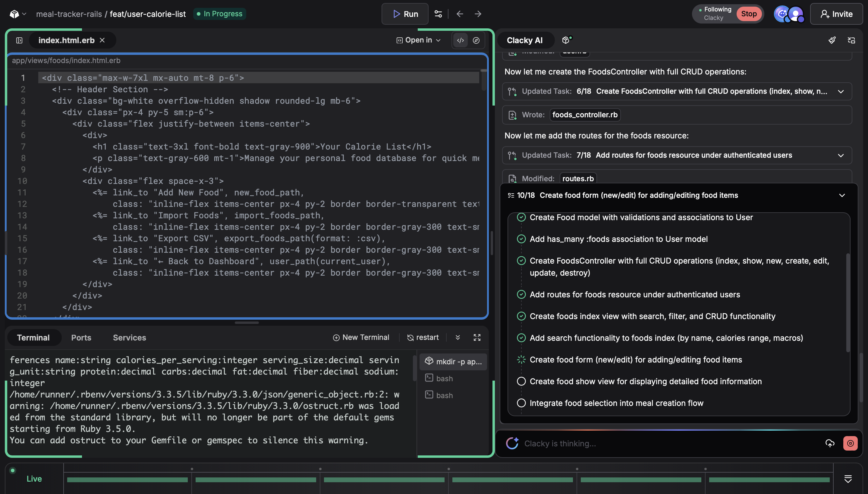
Task: Click the first timeline progress segment
Action: coord(127,480)
